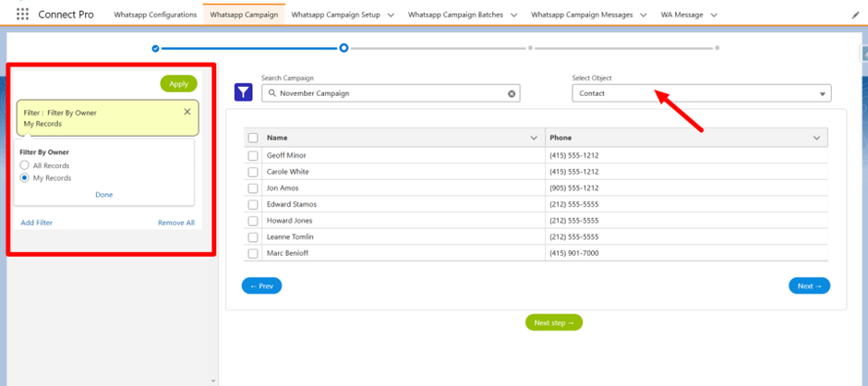Image resolution: width=868 pixels, height=386 pixels.
Task: Click Done in the filter popup
Action: point(104,194)
